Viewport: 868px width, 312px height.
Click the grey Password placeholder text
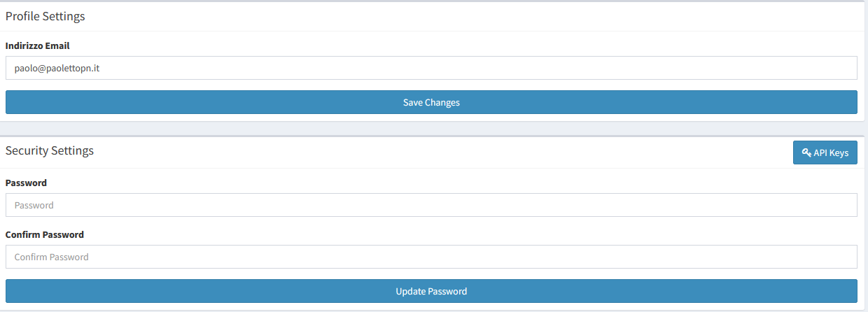[x=34, y=206]
